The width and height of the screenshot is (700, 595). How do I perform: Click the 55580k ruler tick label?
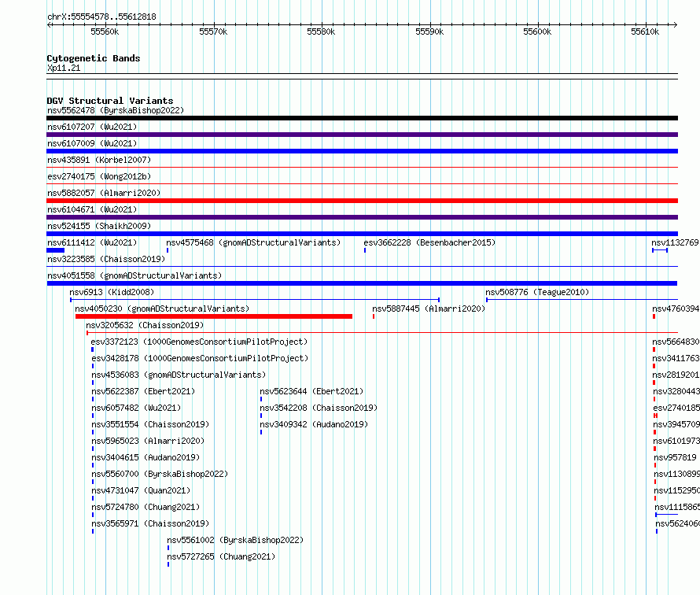tap(321, 31)
